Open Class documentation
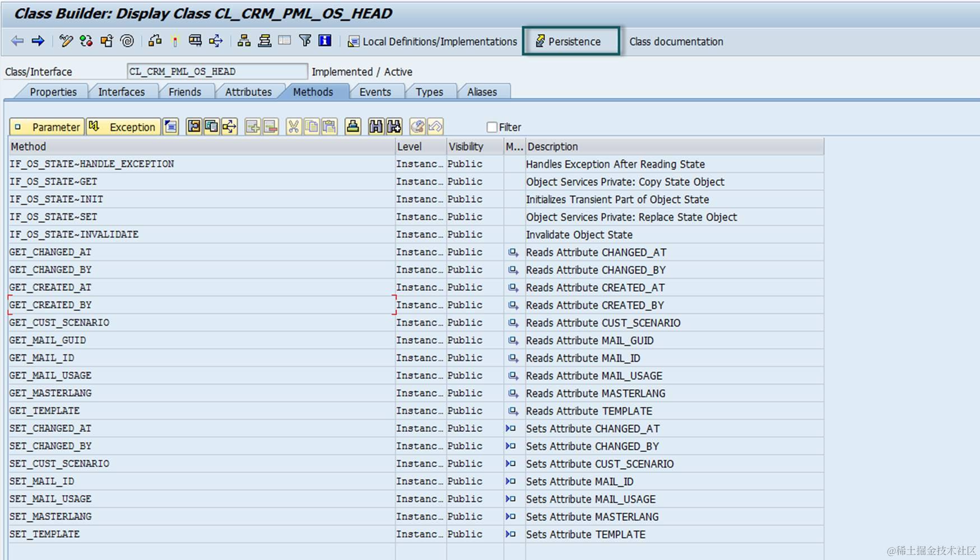Image resolution: width=980 pixels, height=560 pixels. [x=676, y=41]
